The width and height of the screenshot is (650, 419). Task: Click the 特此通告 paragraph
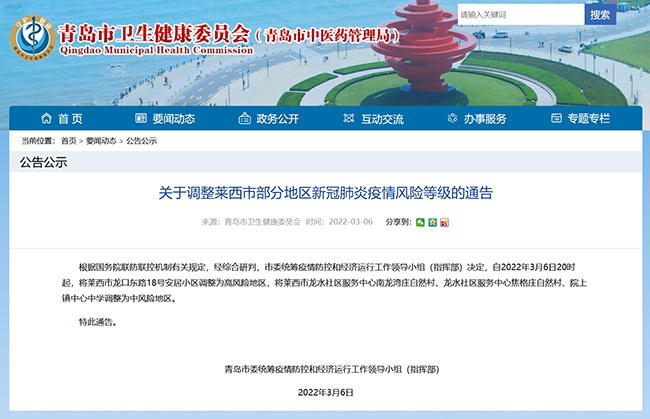pyautogui.click(x=98, y=322)
